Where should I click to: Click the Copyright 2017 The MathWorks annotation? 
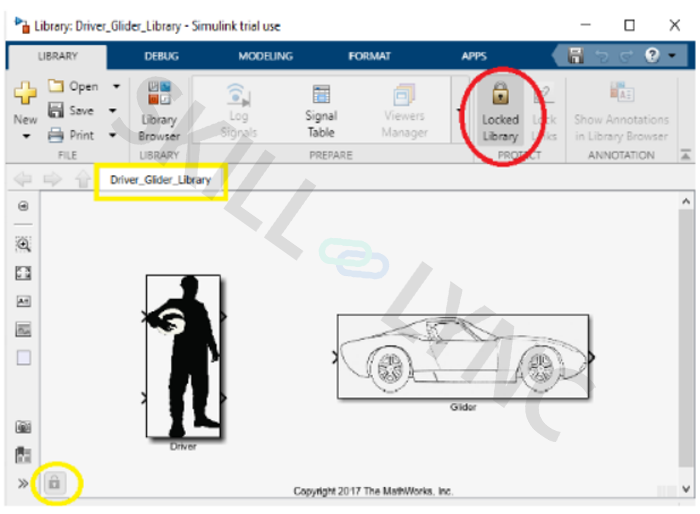tap(373, 491)
